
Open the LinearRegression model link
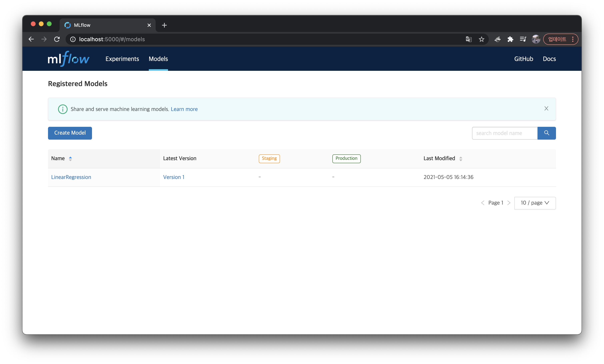[71, 177]
